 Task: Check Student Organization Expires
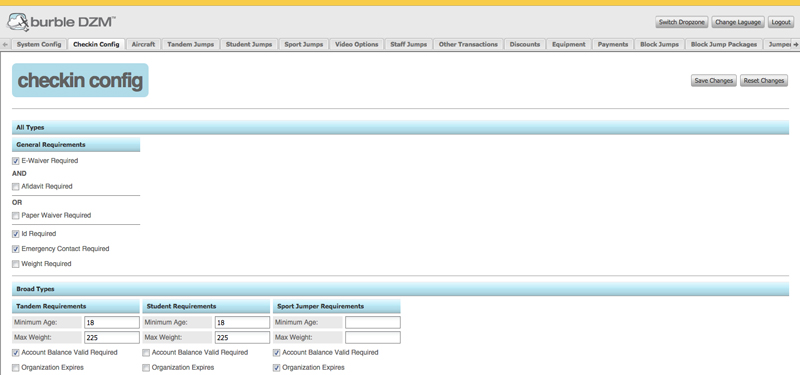pos(146,368)
